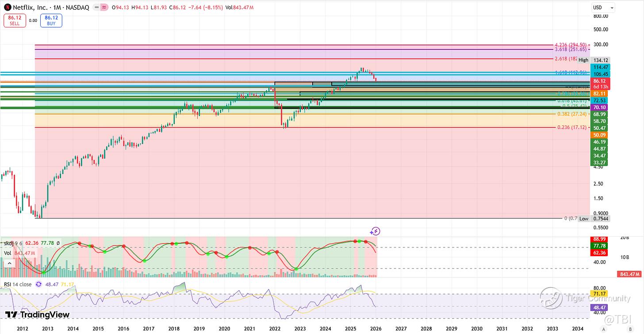Click the 2030 year on time axis
644x334 pixels.
pos(477,329)
